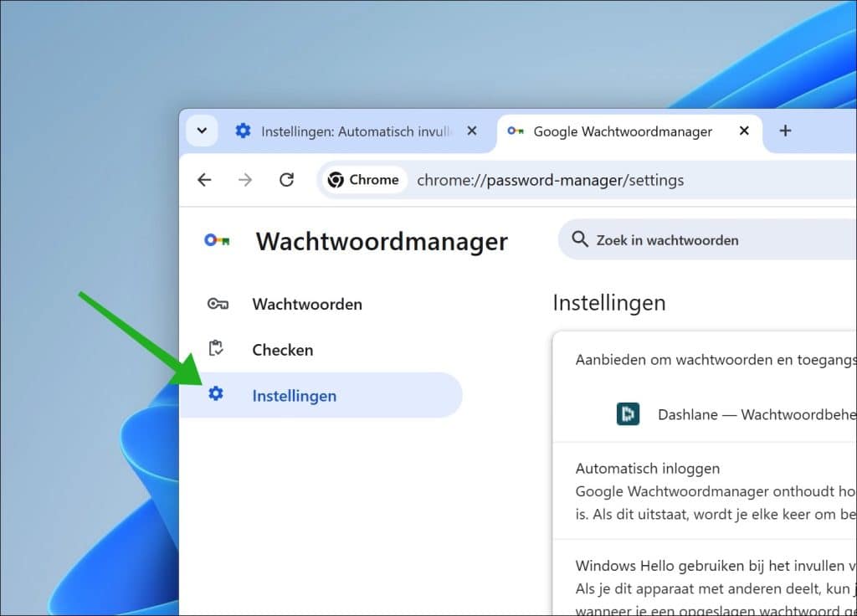Open a new tab with plus button
The height and width of the screenshot is (616, 857).
coord(785,131)
